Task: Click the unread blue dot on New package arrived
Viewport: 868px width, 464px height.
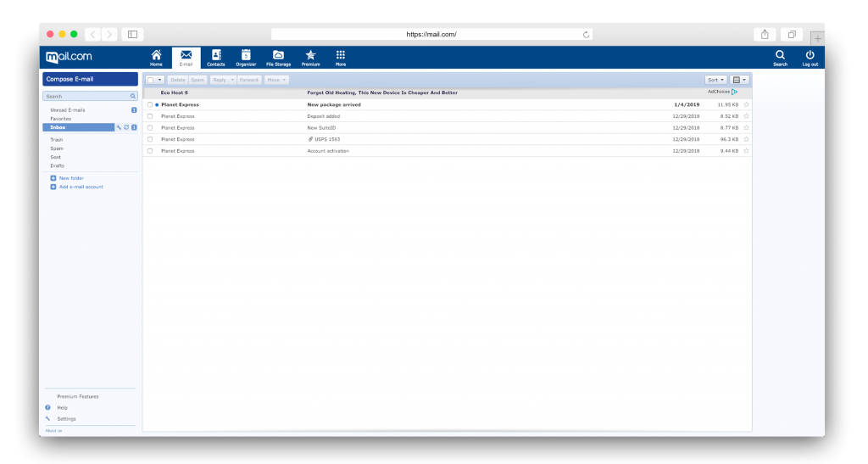Action: click(157, 104)
